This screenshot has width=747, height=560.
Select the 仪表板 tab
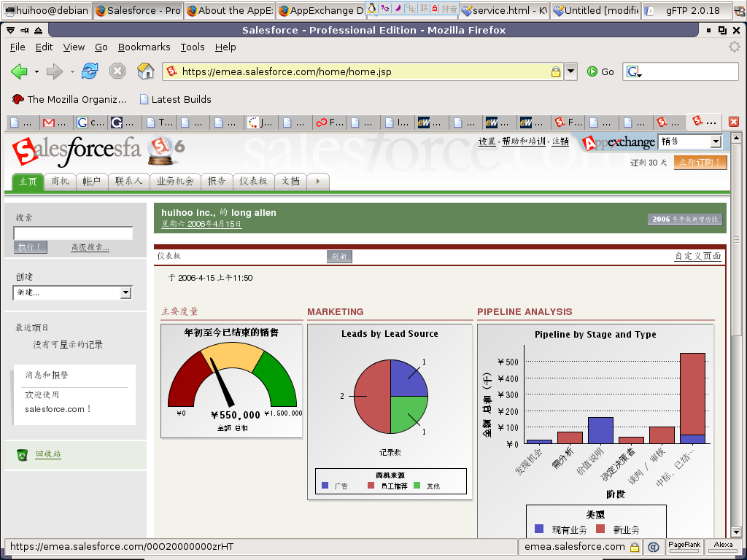[253, 182]
